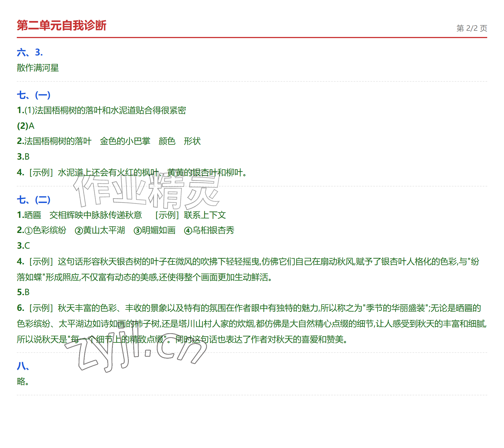Click the title 第二单元自我诊断

(x=61, y=25)
